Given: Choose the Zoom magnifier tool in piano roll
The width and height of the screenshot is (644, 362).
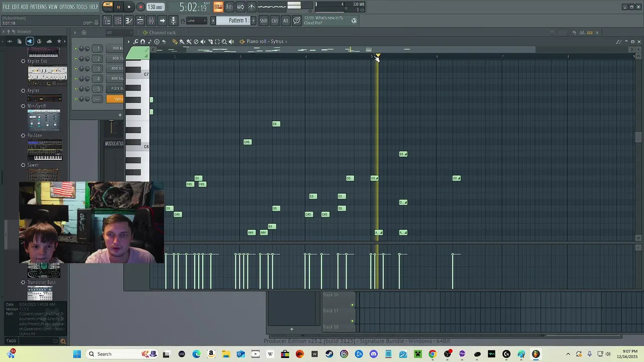Looking at the screenshot, I should pos(224,42).
